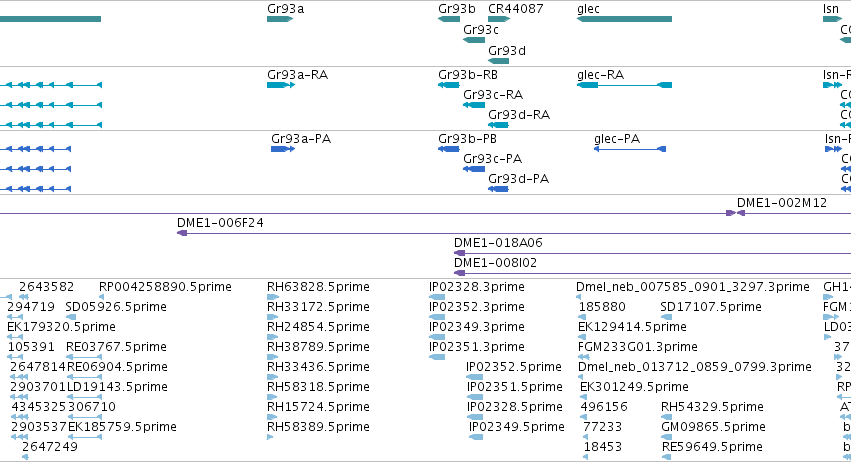Select the RH63828.5prime EST arrow
This screenshot has height=462, width=851.
(272, 297)
